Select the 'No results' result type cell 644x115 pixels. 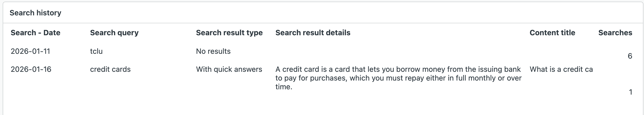213,51
